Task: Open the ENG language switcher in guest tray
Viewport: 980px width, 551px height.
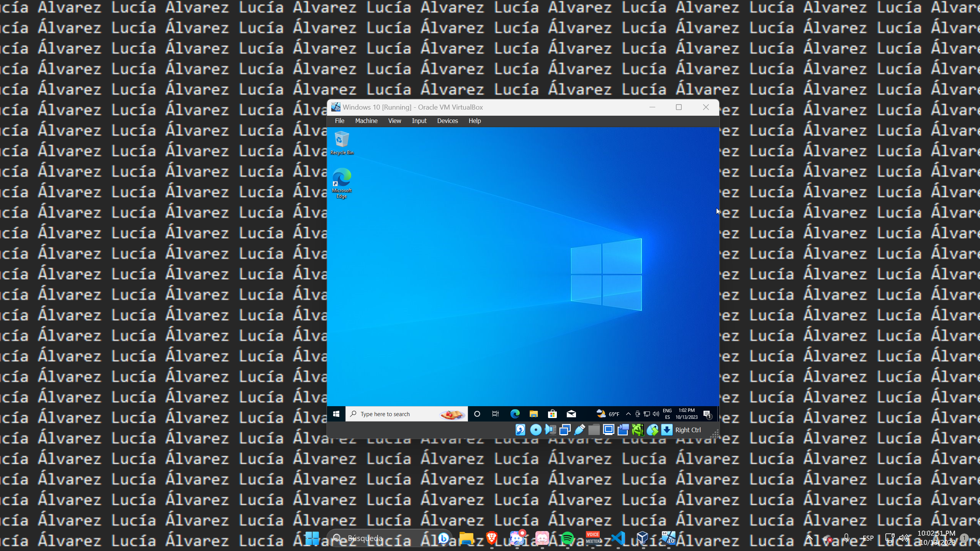Action: [667, 414]
